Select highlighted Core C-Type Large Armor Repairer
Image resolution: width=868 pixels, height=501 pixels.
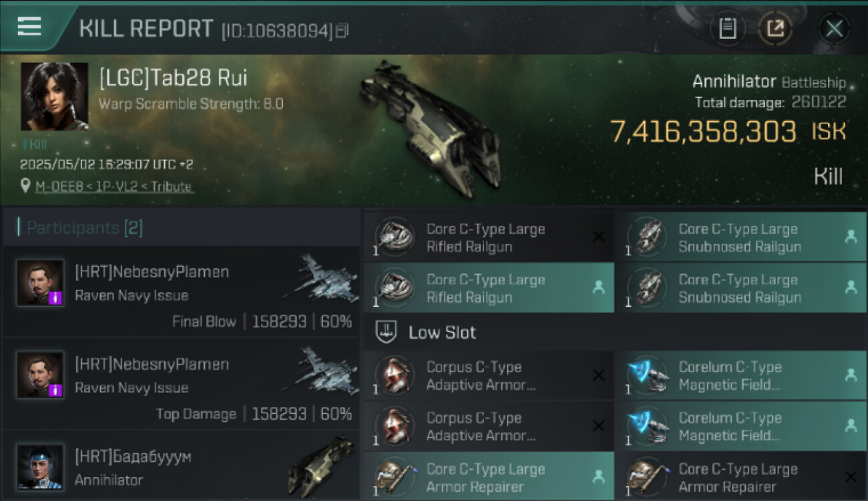489,478
